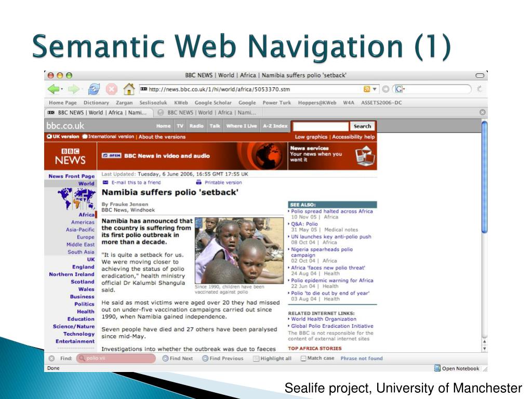Select the International version radio button

(85, 137)
